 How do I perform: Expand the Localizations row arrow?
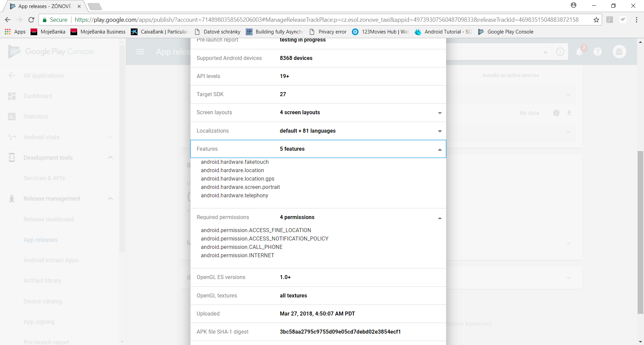440,131
